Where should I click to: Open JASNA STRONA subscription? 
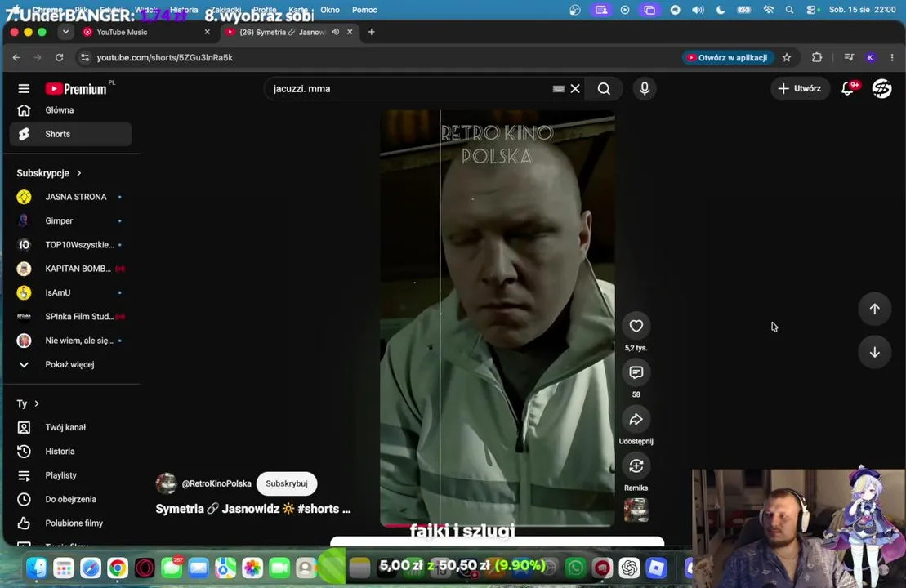tap(70, 197)
